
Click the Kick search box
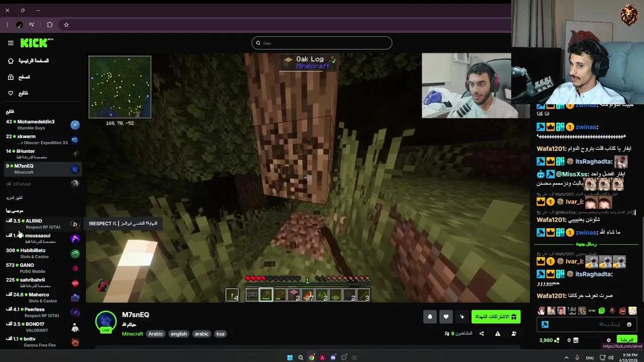point(322,43)
